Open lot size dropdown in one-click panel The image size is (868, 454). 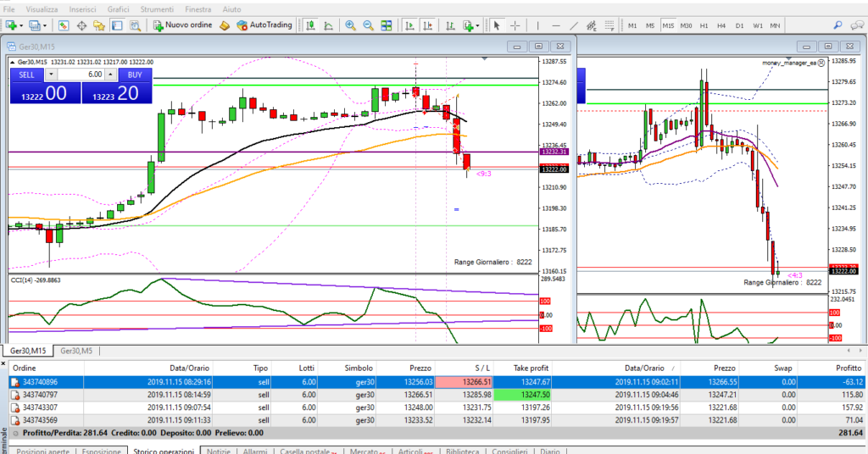coord(51,75)
